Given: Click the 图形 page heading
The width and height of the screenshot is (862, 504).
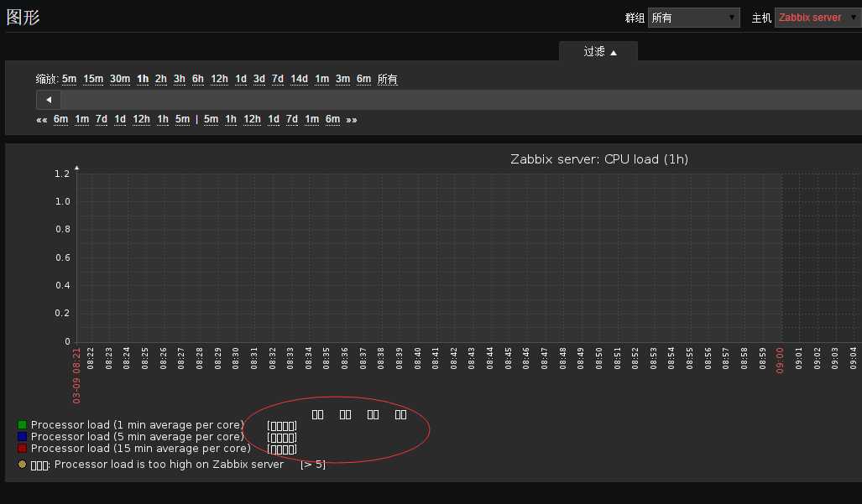Looking at the screenshot, I should [x=24, y=17].
